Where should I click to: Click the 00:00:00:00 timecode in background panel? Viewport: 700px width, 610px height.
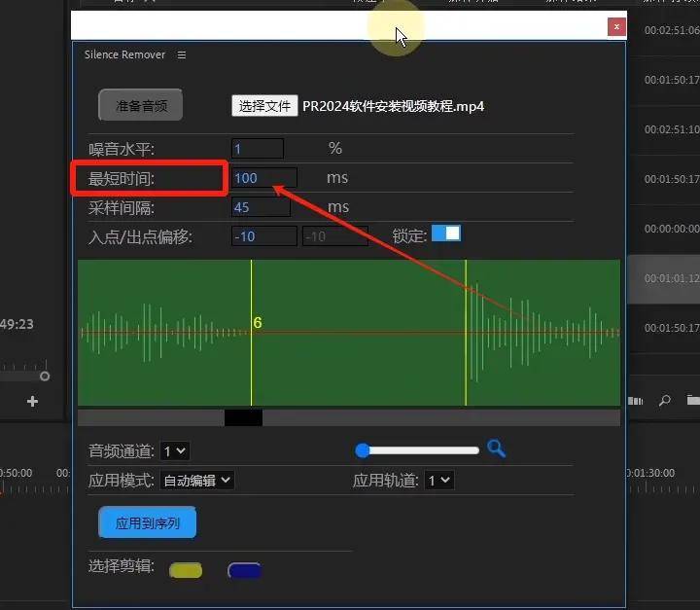672,229
